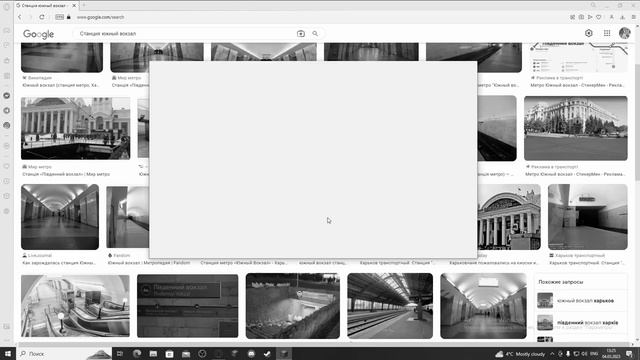Click the snapshot camera icon in address bar
The width and height of the screenshot is (640, 360).
click(581, 17)
